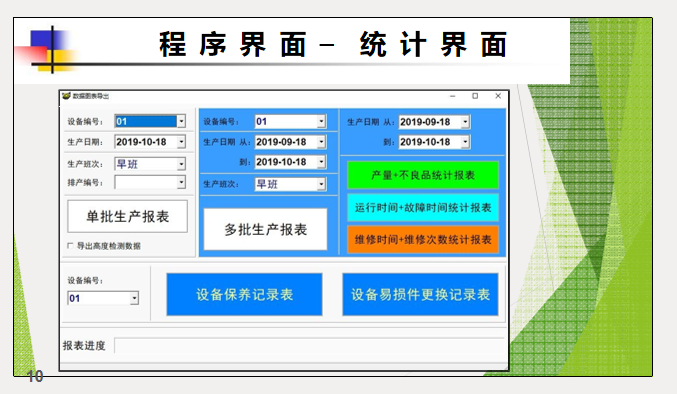Click 多批生产报表 button
Image resolution: width=677 pixels, height=394 pixels.
pos(266,229)
